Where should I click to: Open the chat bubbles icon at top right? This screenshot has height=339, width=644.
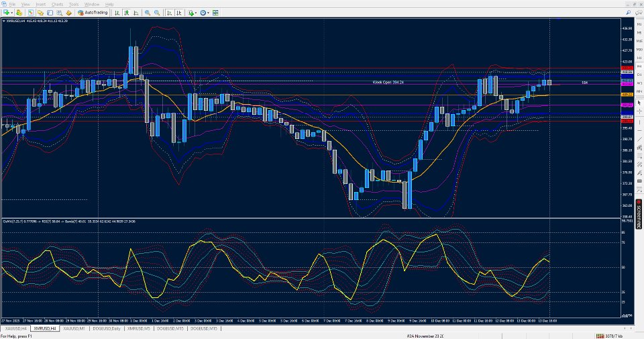click(639, 13)
